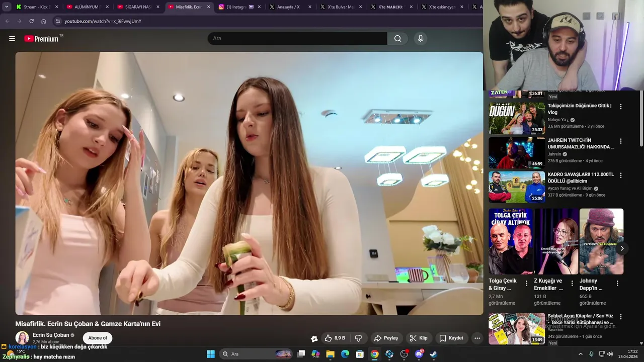Open options for Z Kuşağı ve Emekliler short
This screenshot has width=644, height=362.
(572, 284)
